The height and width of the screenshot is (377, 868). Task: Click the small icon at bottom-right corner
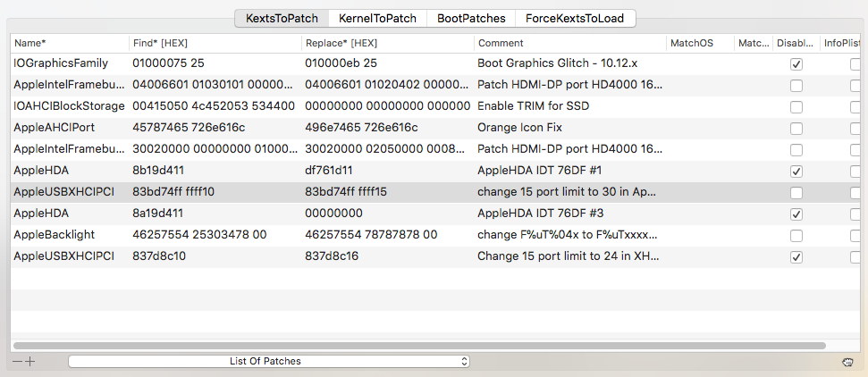pyautogui.click(x=846, y=361)
